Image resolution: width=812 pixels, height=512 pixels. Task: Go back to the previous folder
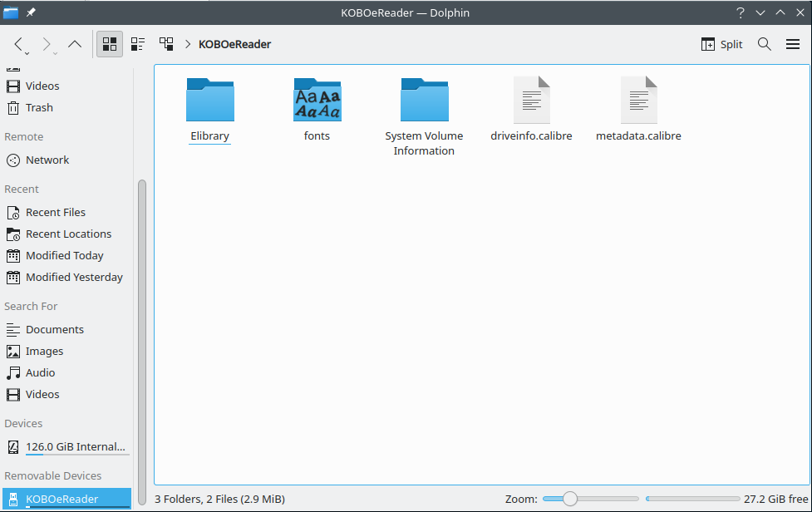[18, 45]
